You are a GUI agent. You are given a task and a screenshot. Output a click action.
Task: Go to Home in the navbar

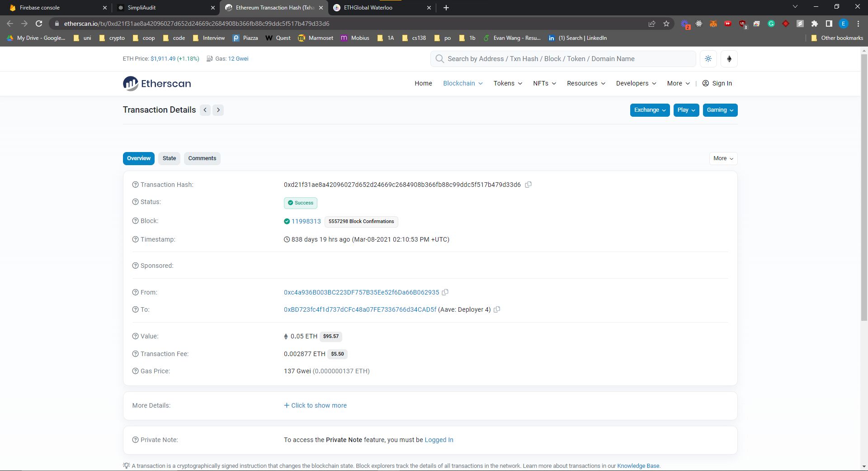click(x=423, y=83)
